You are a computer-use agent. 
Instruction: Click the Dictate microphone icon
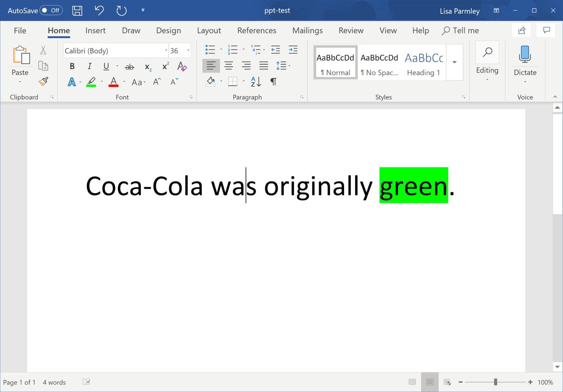(x=525, y=54)
